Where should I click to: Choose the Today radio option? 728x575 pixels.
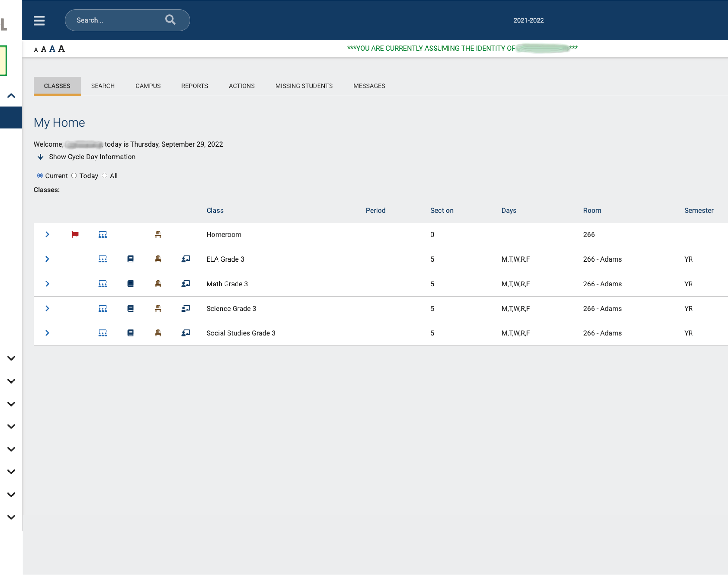point(74,175)
